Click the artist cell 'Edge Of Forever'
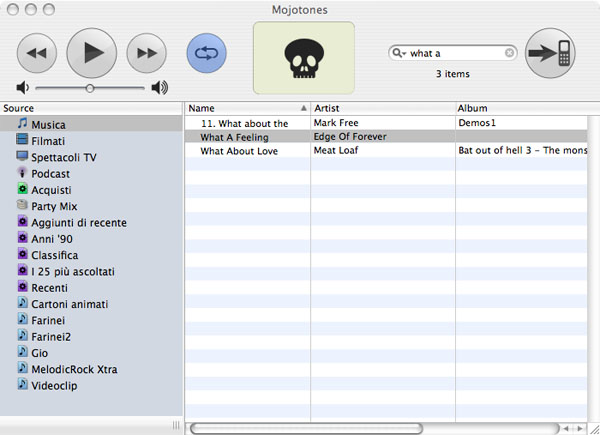This screenshot has height=435, width=600. pyautogui.click(x=350, y=137)
